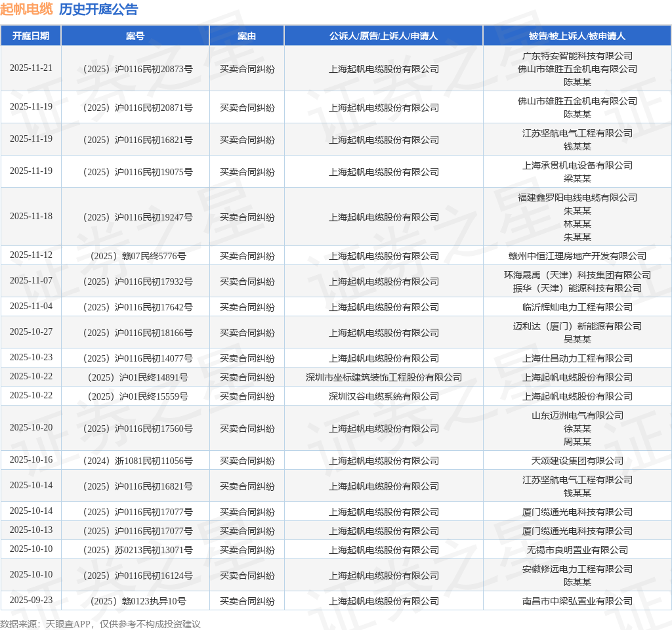Click plaintiff 深圳汉谷电缆系统有限公司
Viewport: 672px width, 630px height.
[x=383, y=396]
